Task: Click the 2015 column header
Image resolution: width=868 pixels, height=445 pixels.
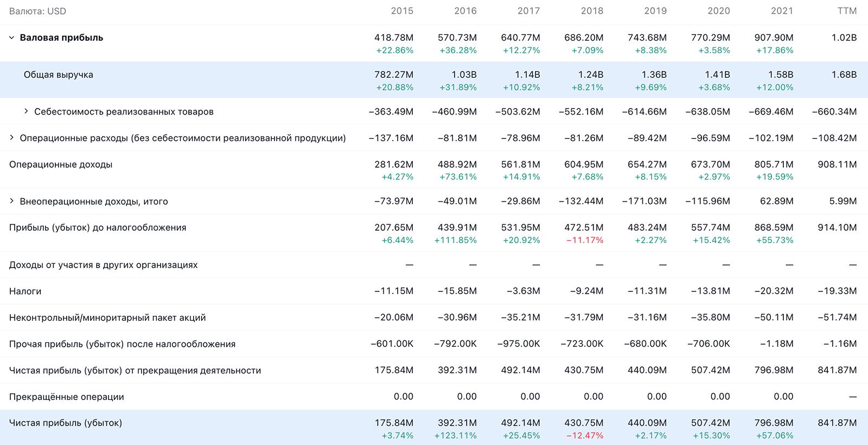Action: click(402, 11)
